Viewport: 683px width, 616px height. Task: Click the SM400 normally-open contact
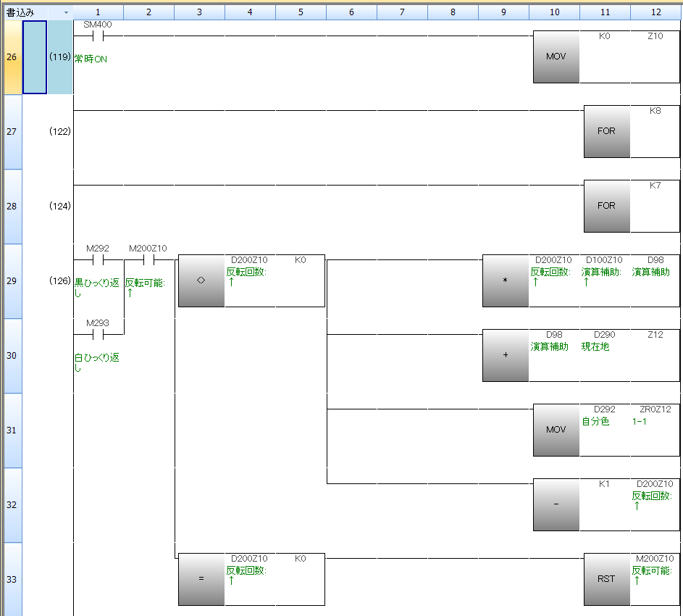(98, 36)
